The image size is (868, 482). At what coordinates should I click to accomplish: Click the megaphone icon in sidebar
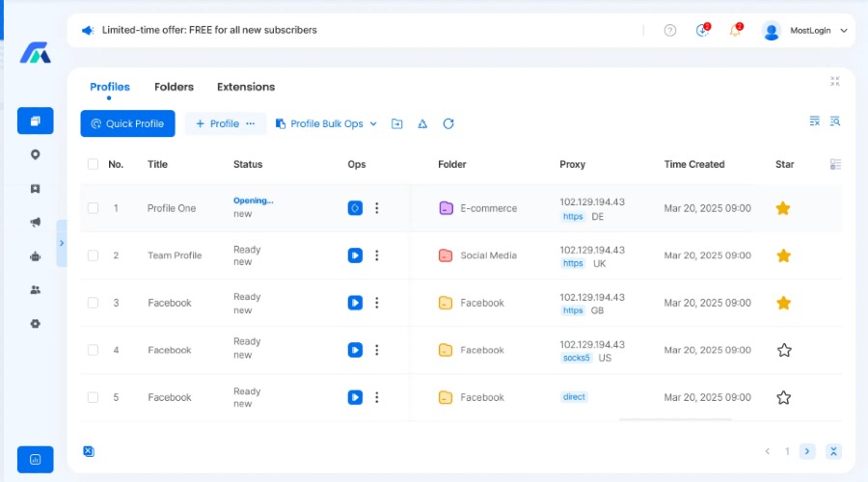(x=36, y=223)
